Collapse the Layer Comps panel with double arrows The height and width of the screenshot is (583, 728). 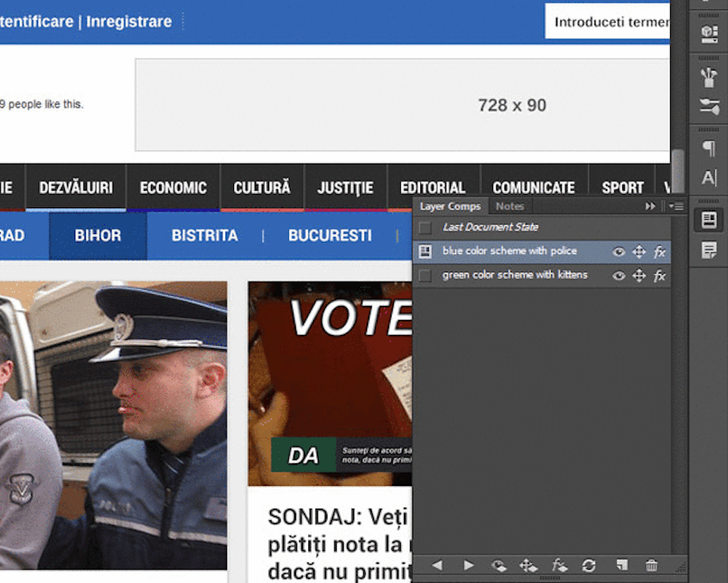click(650, 206)
